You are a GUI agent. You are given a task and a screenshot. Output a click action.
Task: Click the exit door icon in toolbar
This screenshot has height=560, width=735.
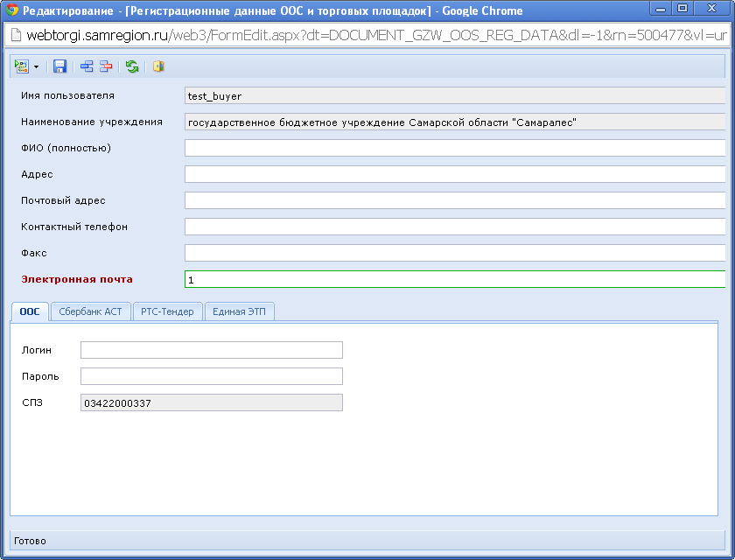click(158, 66)
